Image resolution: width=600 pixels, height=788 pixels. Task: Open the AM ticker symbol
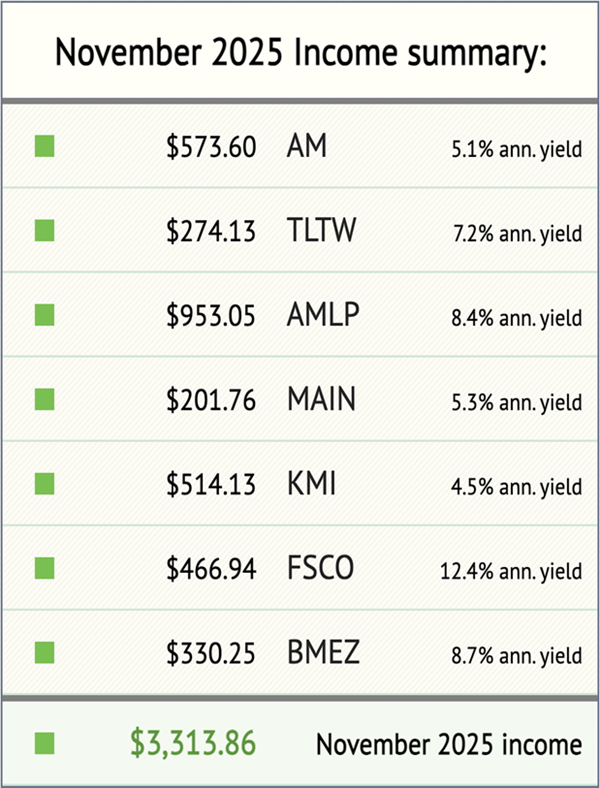click(x=306, y=147)
